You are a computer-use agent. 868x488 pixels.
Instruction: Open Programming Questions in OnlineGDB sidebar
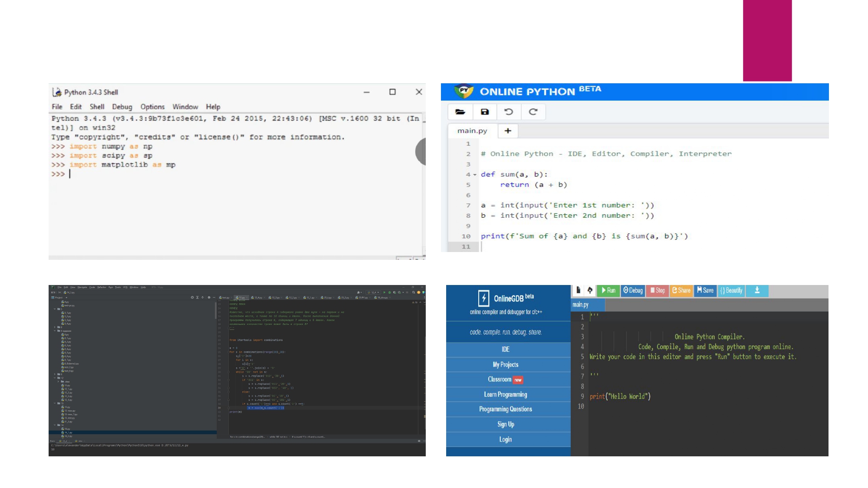point(506,409)
